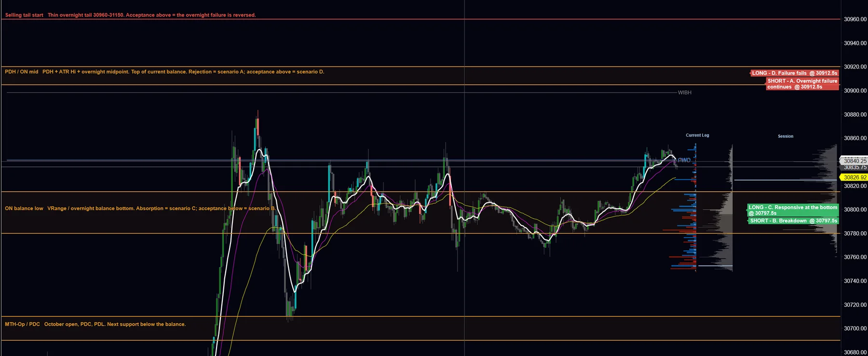
Task: Select the 'SHORT - A. Overnight failure continues' marker
Action: pos(802,84)
